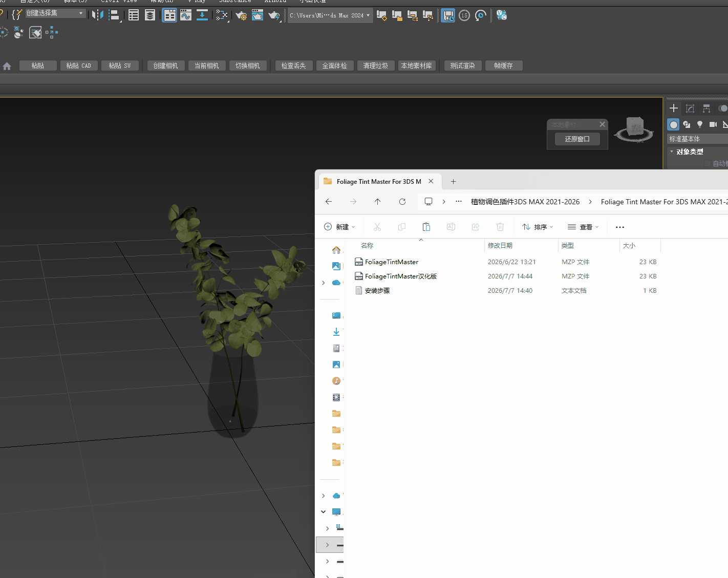Viewport: 728px width, 578px height.
Task: Open Rendered Frame Window teapot icon
Action: (258, 15)
